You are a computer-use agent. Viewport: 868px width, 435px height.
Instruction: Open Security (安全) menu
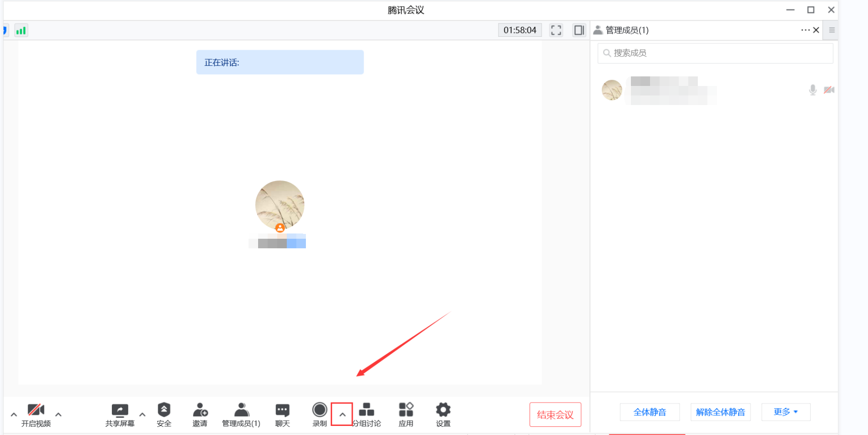(164, 415)
